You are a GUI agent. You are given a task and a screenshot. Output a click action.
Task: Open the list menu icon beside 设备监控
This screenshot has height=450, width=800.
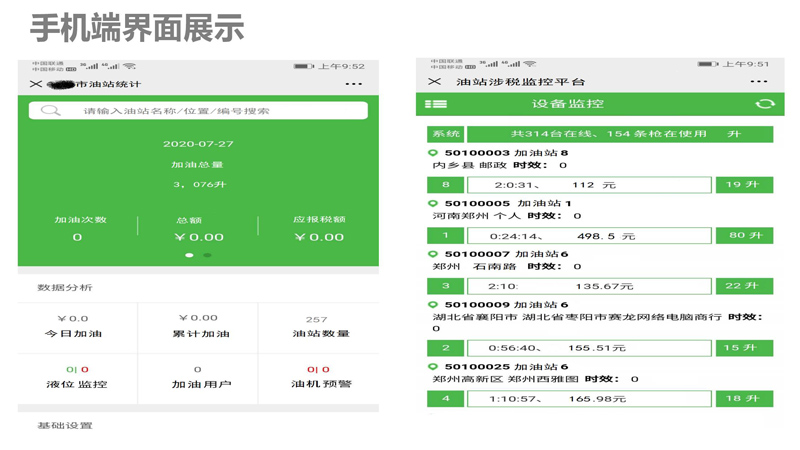436,104
